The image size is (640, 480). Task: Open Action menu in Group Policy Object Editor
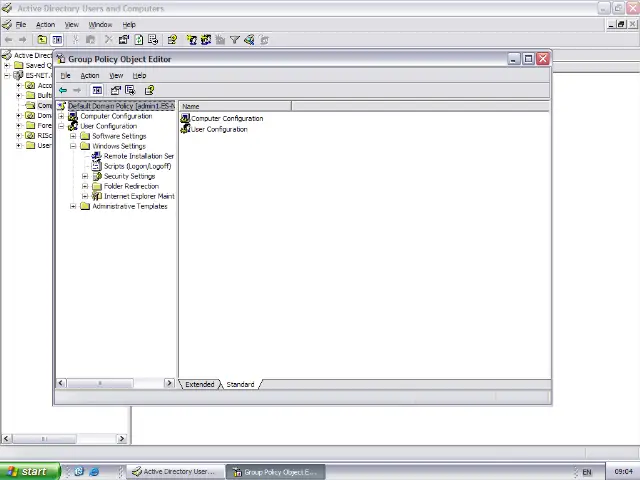coord(90,76)
